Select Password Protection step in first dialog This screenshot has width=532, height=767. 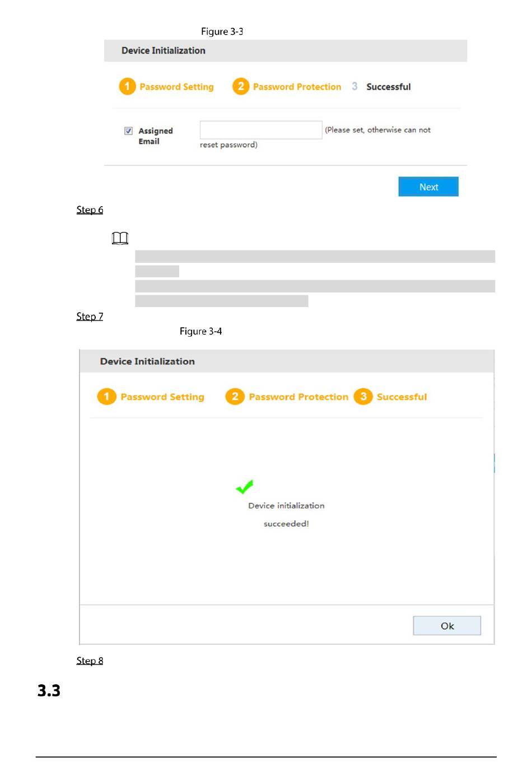point(297,87)
